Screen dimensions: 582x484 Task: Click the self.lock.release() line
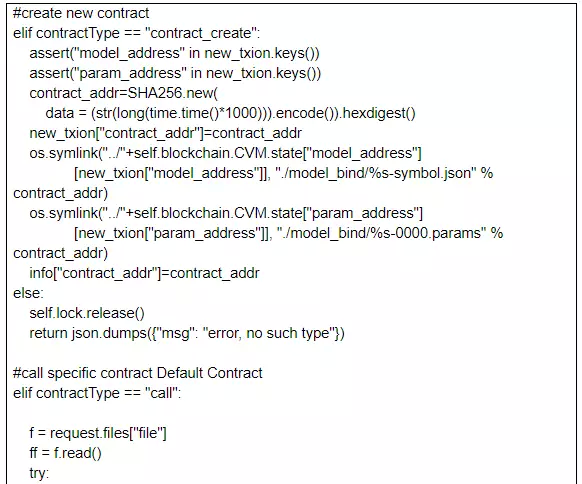pyautogui.click(x=87, y=314)
